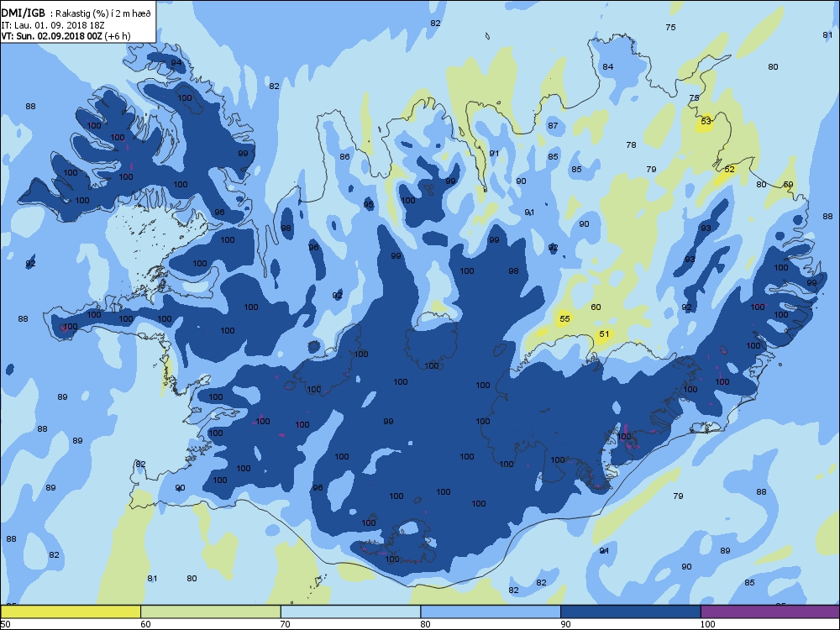Click the legend scale label 50

6,624
